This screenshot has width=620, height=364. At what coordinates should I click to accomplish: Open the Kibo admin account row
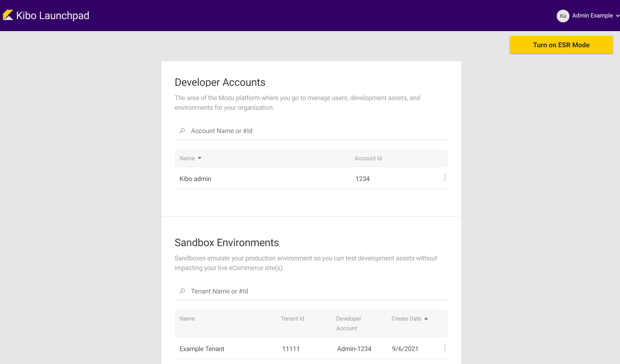click(x=311, y=178)
